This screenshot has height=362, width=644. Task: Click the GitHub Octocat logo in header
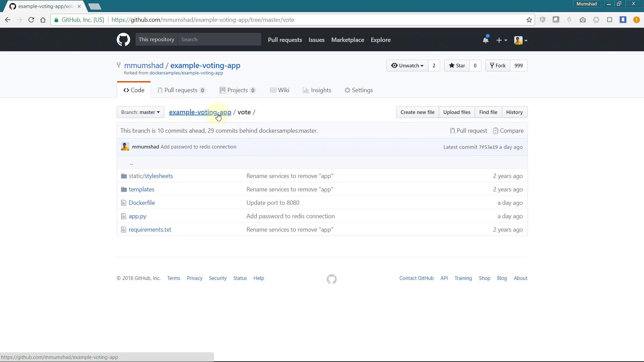tap(123, 40)
